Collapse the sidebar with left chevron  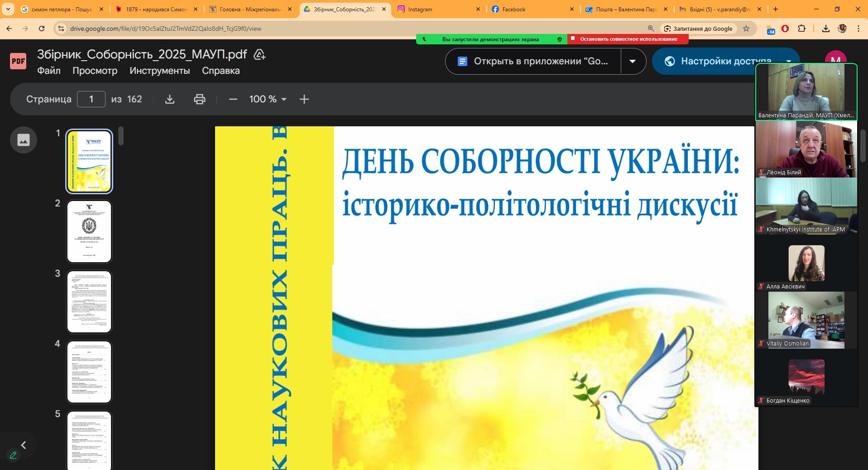[24, 445]
